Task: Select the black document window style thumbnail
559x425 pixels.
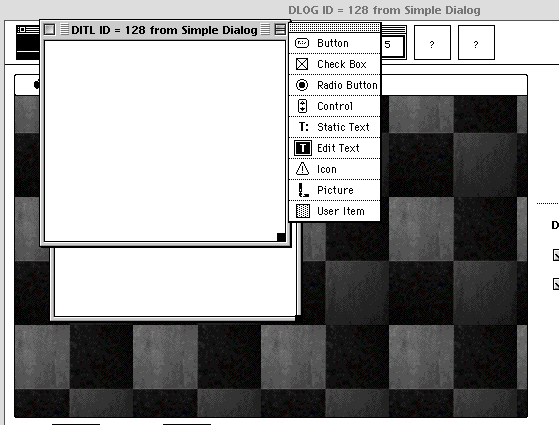Action: pyautogui.click(x=28, y=42)
